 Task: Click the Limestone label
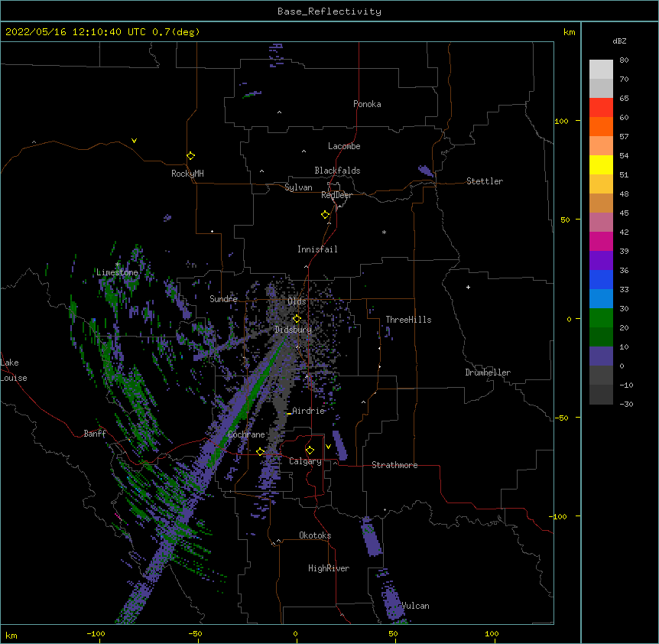tap(117, 272)
